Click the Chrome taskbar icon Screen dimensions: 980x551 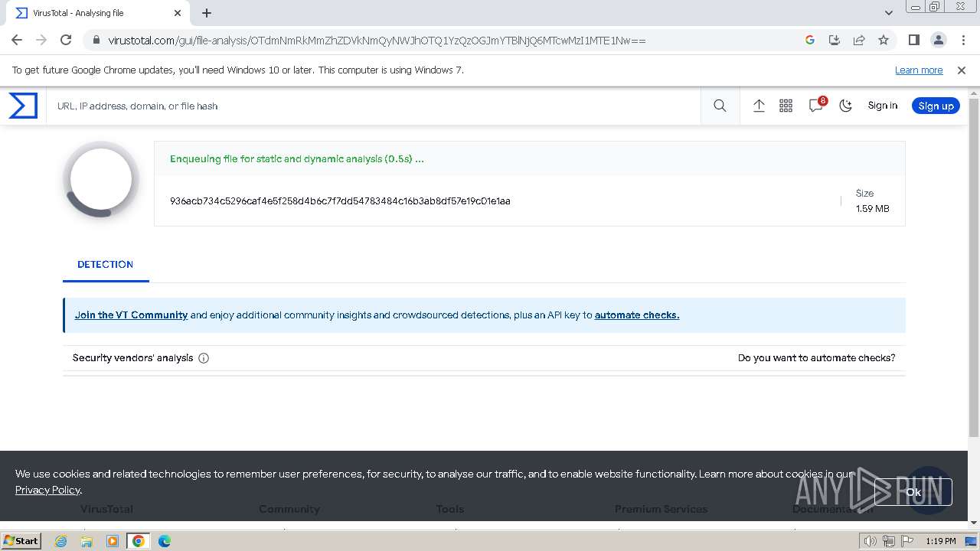pyautogui.click(x=138, y=541)
